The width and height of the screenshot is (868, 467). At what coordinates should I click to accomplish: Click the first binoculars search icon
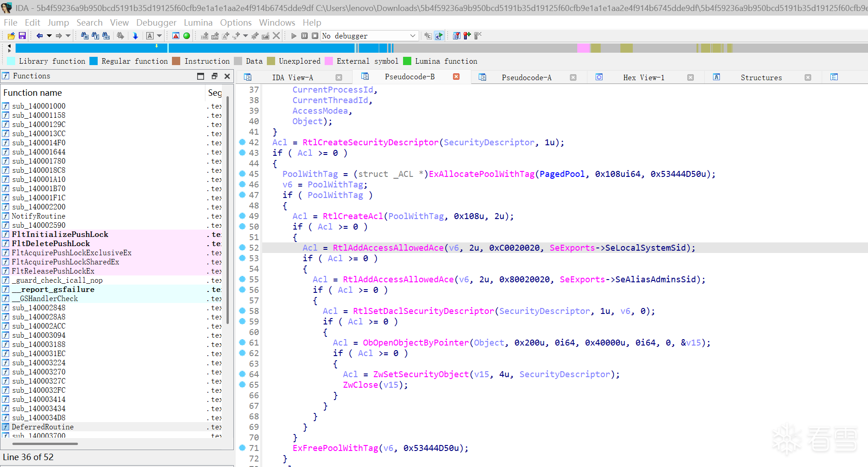click(x=85, y=36)
